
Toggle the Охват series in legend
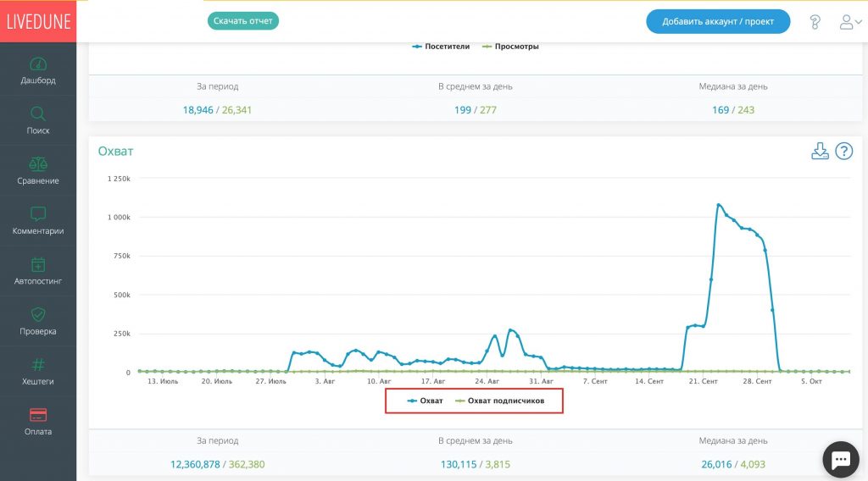tap(426, 401)
